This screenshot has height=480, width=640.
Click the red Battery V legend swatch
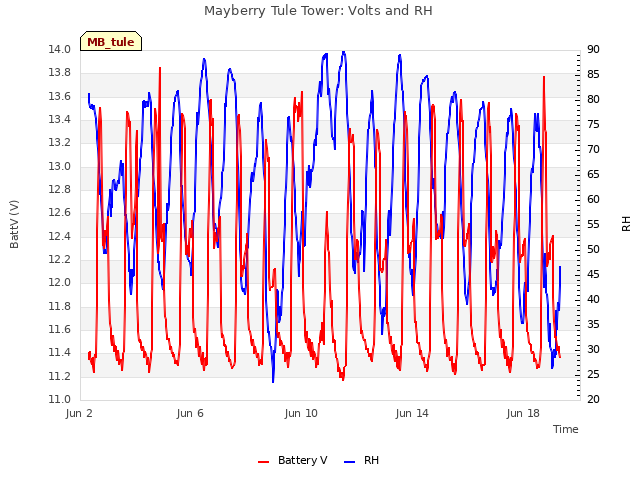tap(264, 462)
